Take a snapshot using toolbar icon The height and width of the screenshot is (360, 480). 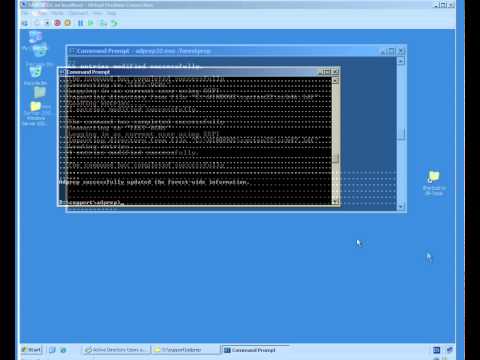click(103, 23)
